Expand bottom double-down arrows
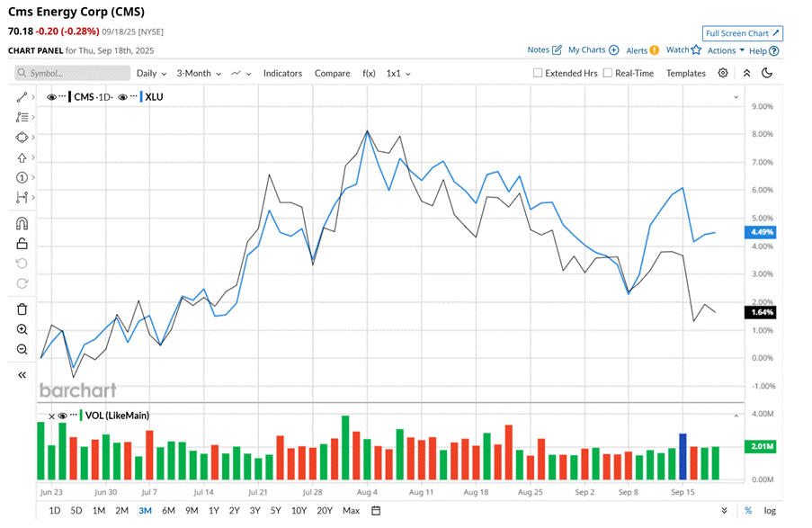The image size is (812, 528). [724, 510]
